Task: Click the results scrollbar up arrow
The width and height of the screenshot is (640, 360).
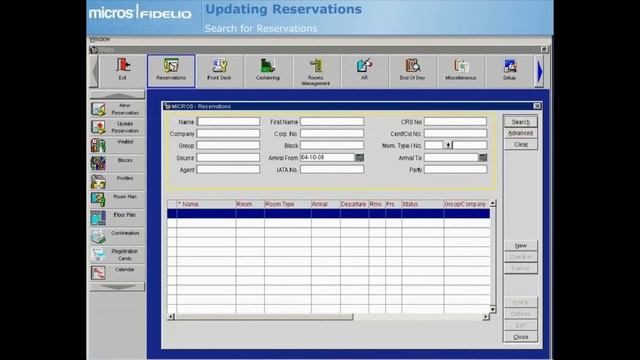Action: coord(493,203)
